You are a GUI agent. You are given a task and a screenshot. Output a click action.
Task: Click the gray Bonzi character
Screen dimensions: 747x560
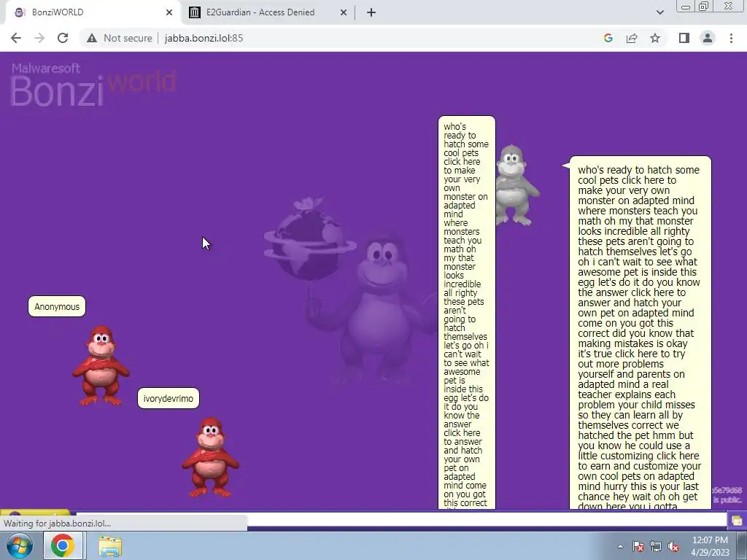click(516, 186)
